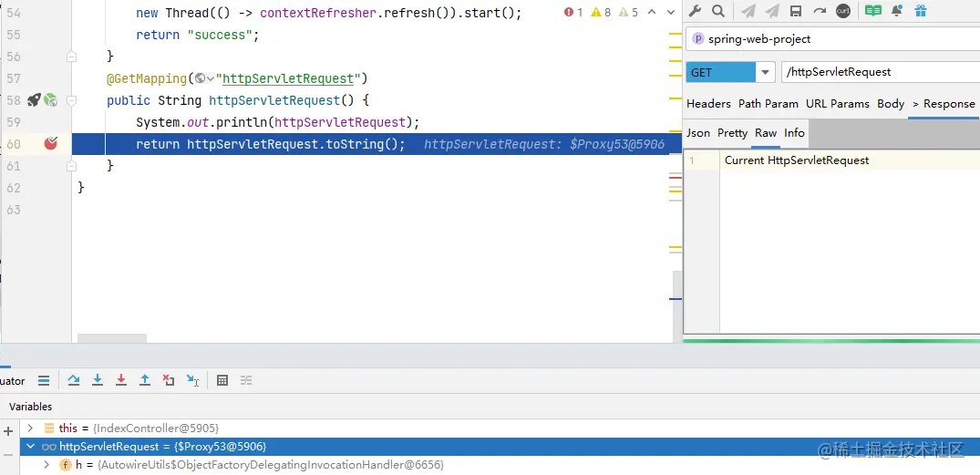Click the yellow warning indicator showing 8
Image resolution: width=980 pixels, height=475 pixels.
601,12
